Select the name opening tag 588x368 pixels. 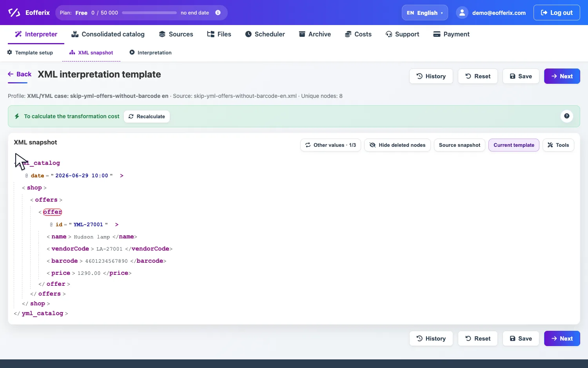coord(59,236)
